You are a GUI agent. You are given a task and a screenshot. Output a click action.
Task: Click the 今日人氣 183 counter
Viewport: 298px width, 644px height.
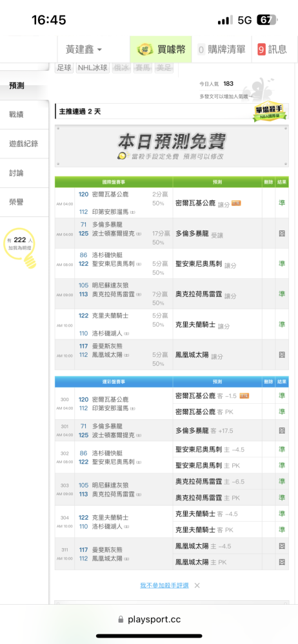point(217,84)
